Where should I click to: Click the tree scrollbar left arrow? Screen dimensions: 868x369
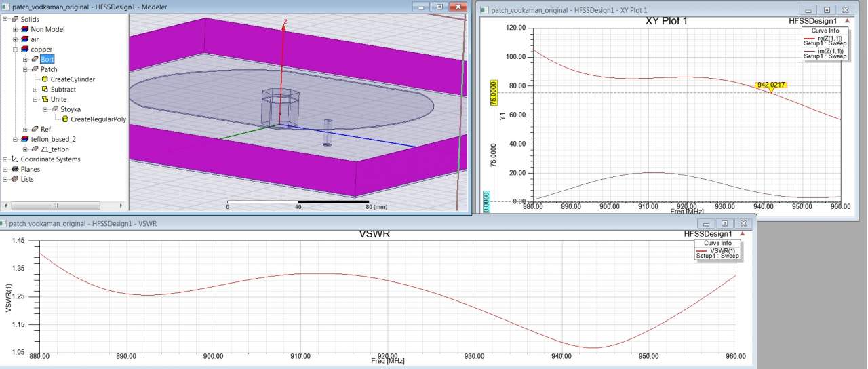click(7, 206)
